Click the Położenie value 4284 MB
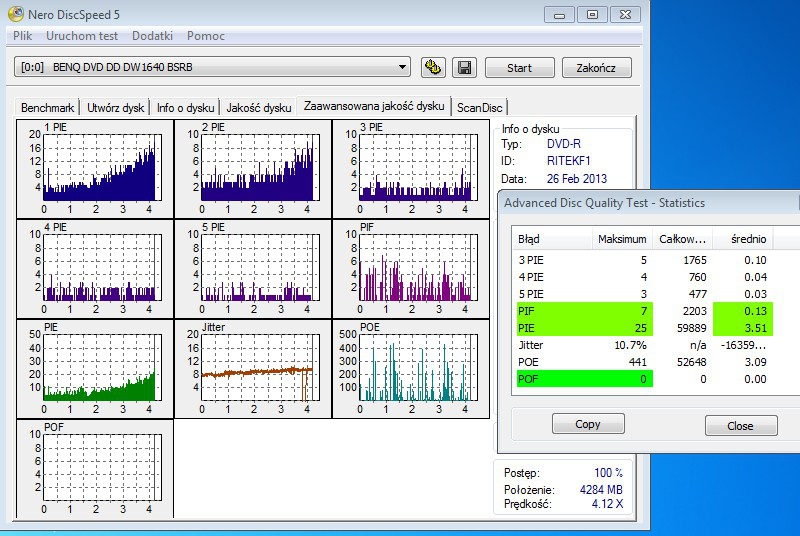 [x=601, y=490]
